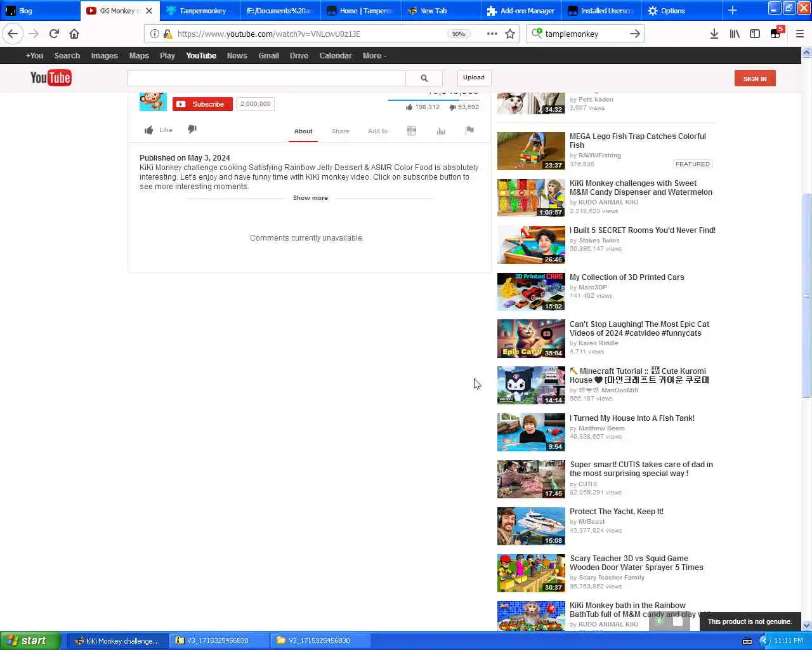Click the page vertical scrollbar thumb

807,295
